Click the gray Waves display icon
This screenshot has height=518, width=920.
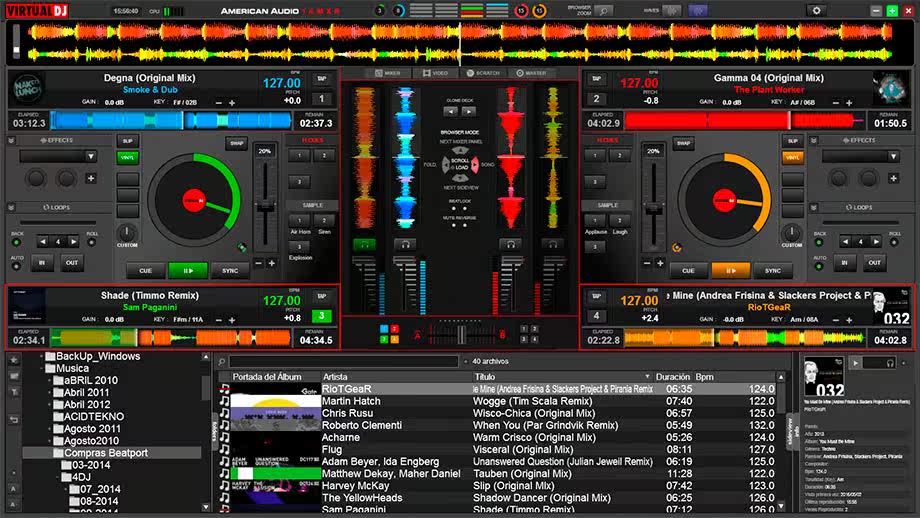672,11
